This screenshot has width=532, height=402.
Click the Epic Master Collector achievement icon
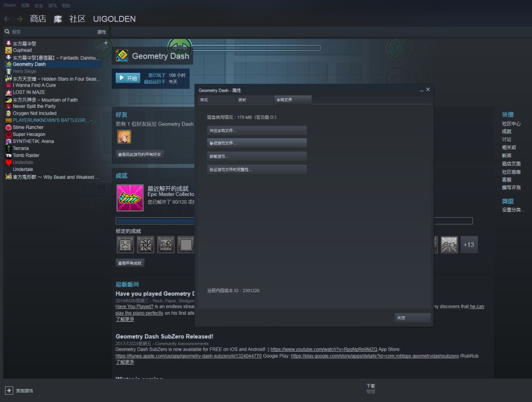tap(130, 198)
